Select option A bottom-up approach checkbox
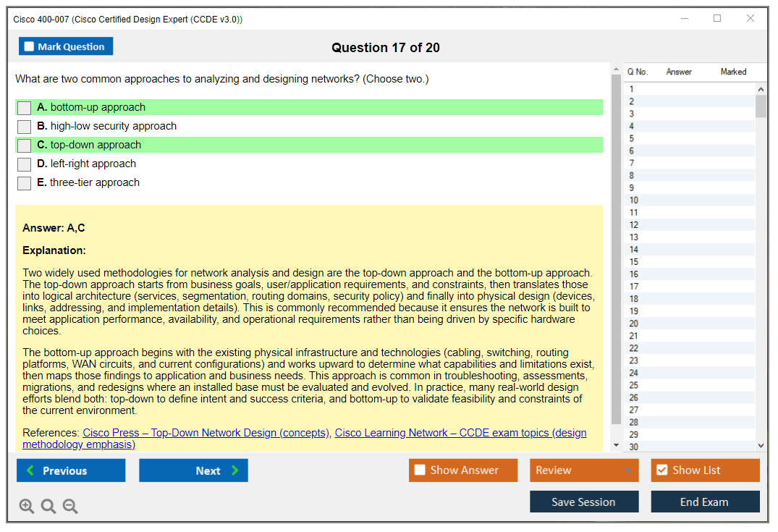Image resolution: width=778 pixels, height=532 pixels. [x=25, y=108]
